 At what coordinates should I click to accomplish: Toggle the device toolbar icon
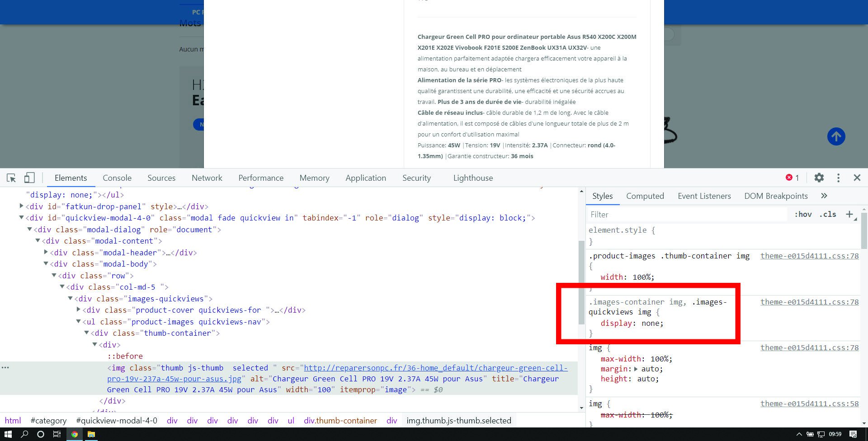(x=29, y=178)
